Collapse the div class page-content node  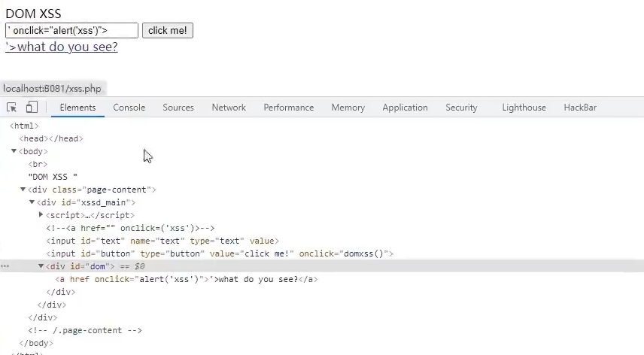click(x=23, y=190)
